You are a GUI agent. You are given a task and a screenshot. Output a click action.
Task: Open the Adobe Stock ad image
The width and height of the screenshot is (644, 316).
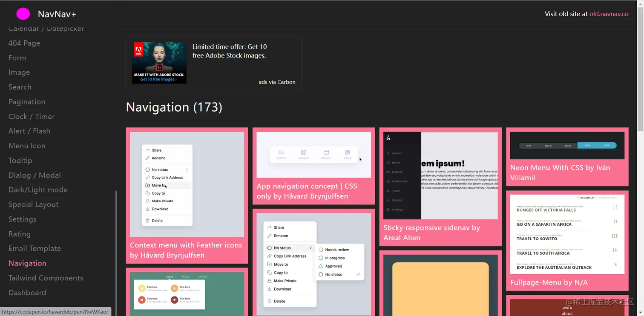tap(159, 63)
